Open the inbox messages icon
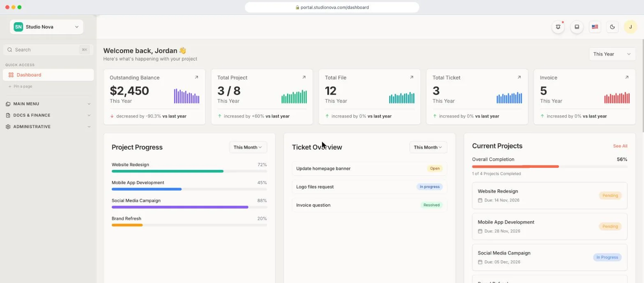 pyautogui.click(x=577, y=27)
